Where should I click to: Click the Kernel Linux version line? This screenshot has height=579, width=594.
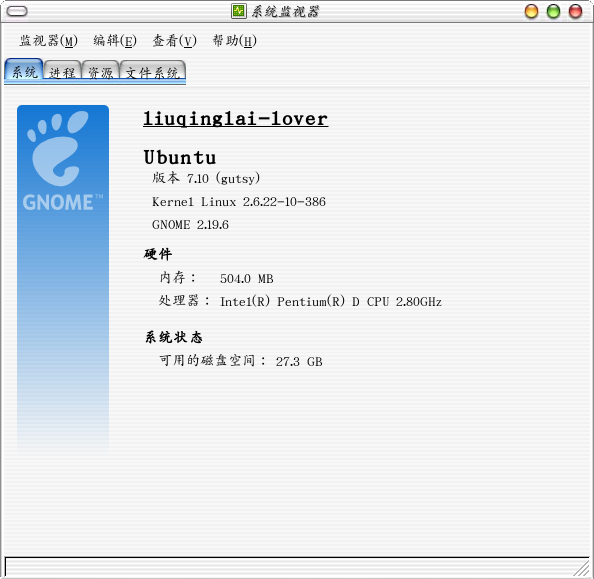pos(239,202)
